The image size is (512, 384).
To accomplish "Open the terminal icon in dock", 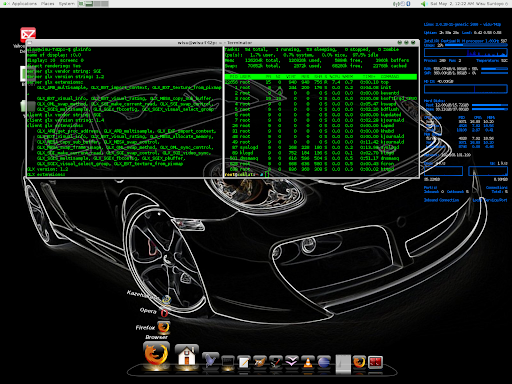I will [x=228, y=362].
